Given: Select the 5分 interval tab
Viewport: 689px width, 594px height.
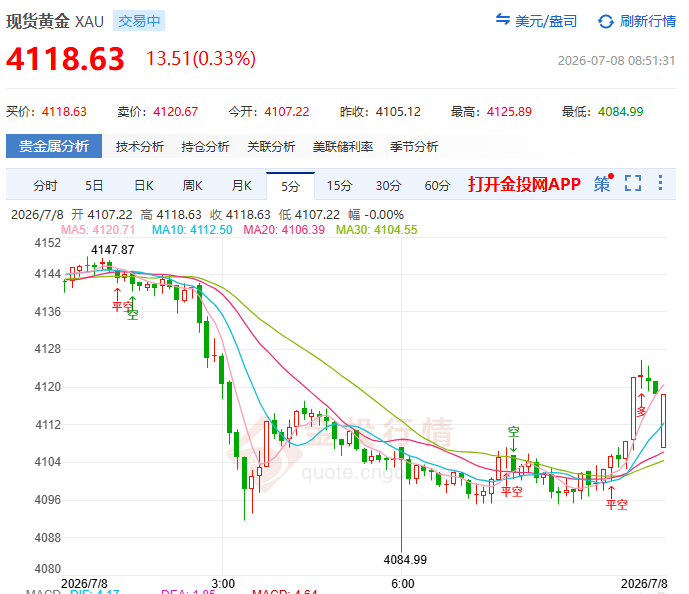Looking at the screenshot, I should coord(290,186).
